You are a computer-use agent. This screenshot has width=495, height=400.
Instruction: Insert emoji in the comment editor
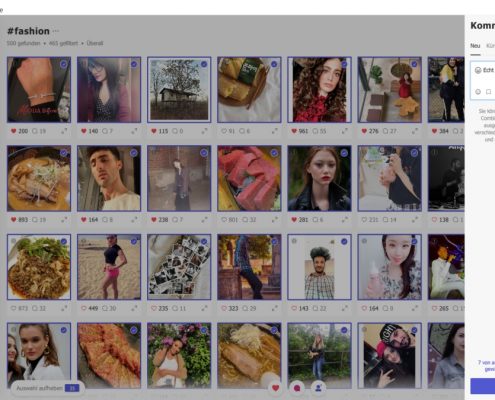pos(478,92)
